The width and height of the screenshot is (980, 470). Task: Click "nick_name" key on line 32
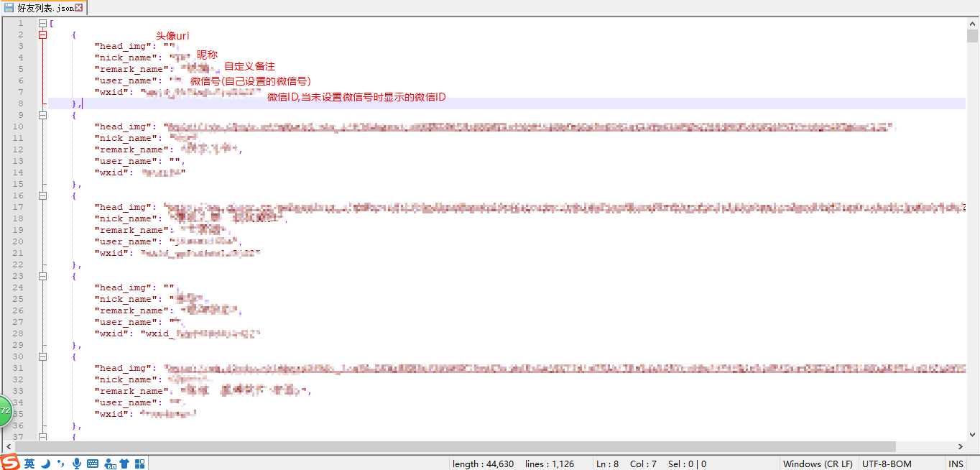point(126,379)
